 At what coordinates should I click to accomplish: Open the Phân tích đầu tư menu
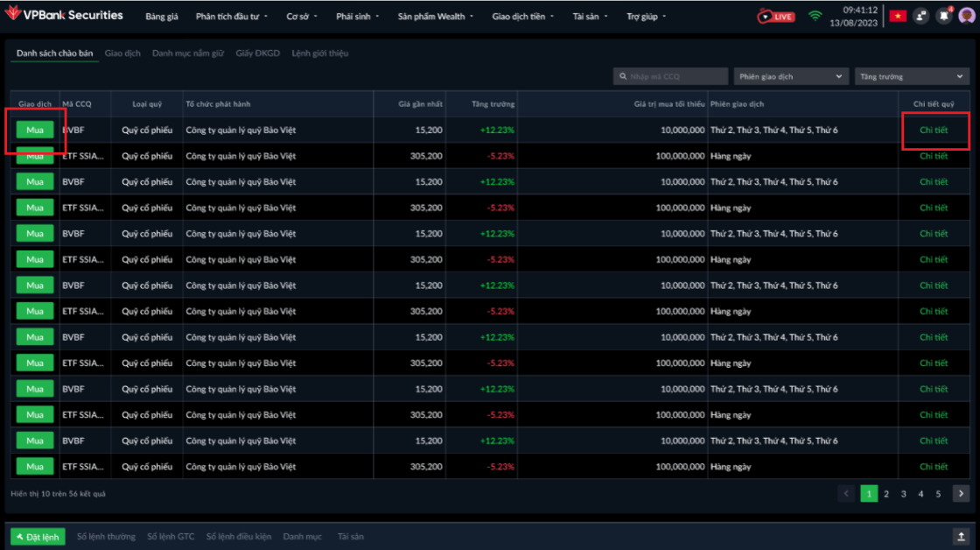click(x=234, y=17)
